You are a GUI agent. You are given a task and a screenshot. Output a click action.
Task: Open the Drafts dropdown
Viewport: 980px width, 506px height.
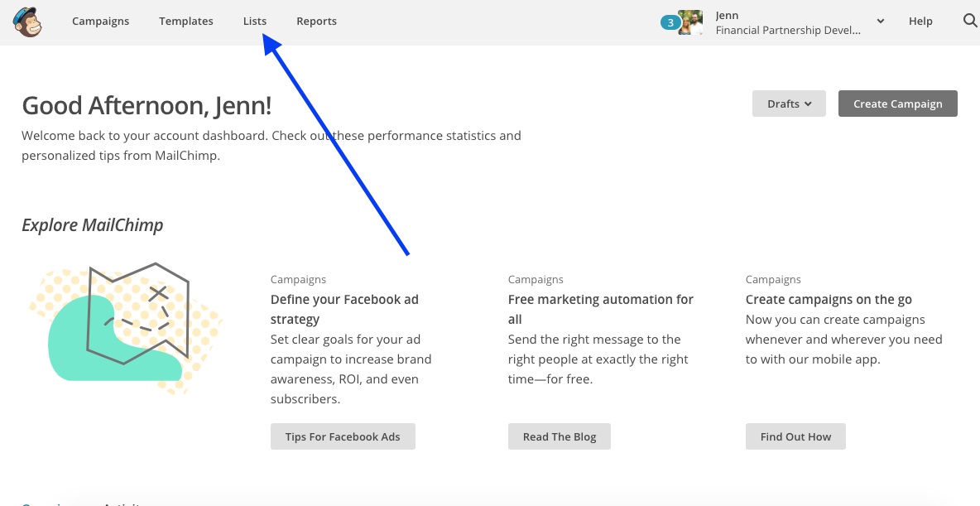click(x=787, y=103)
